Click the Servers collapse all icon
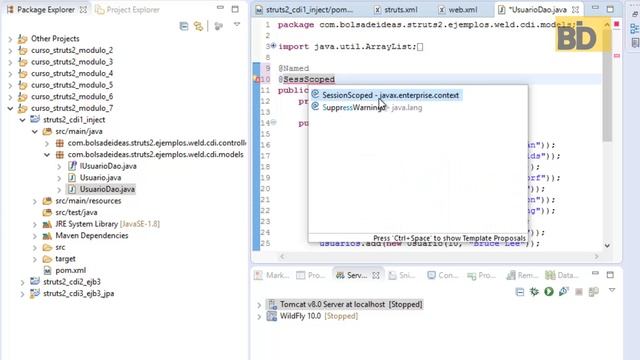640x360 pixels. pyautogui.click(x=520, y=292)
